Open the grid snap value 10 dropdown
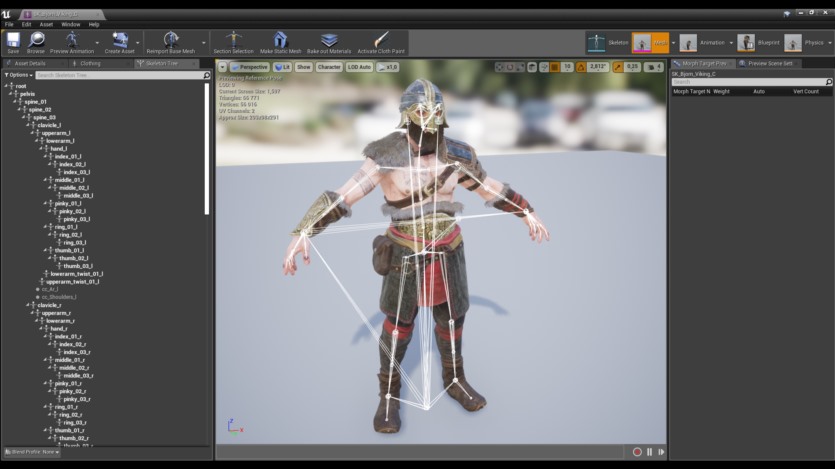 [x=567, y=67]
